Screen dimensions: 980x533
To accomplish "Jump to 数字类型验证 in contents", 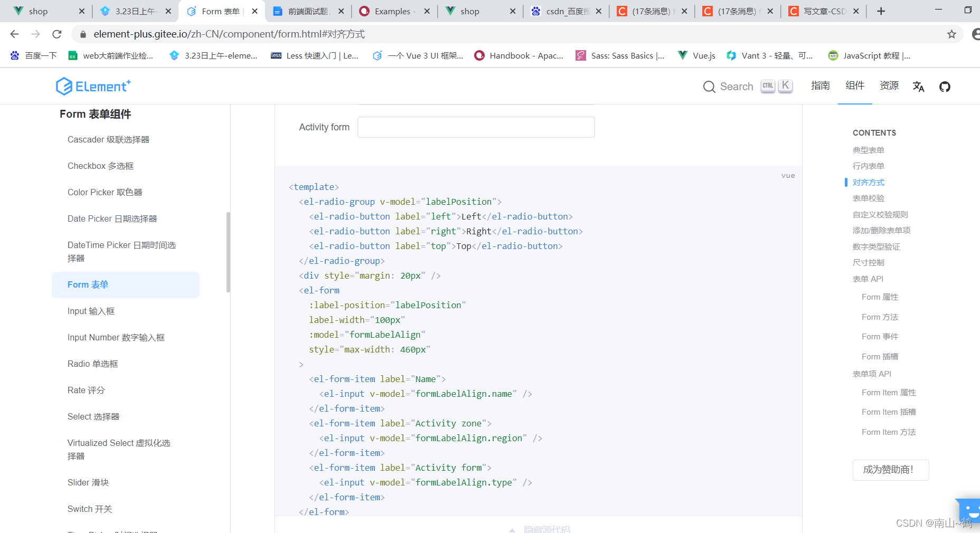I will click(x=876, y=246).
